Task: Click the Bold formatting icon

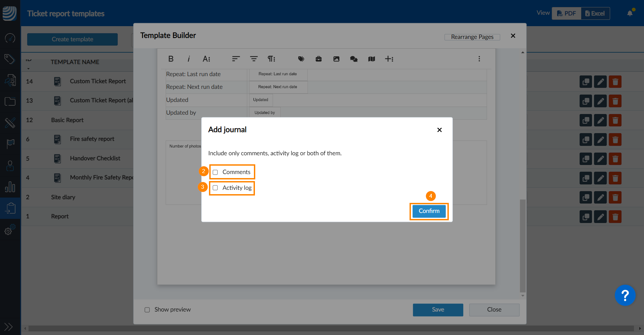Action: pos(171,59)
